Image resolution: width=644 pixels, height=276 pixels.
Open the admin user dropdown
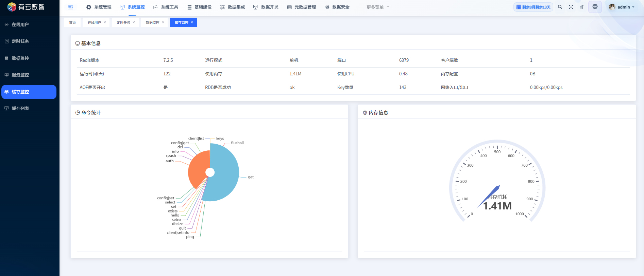[x=622, y=7]
